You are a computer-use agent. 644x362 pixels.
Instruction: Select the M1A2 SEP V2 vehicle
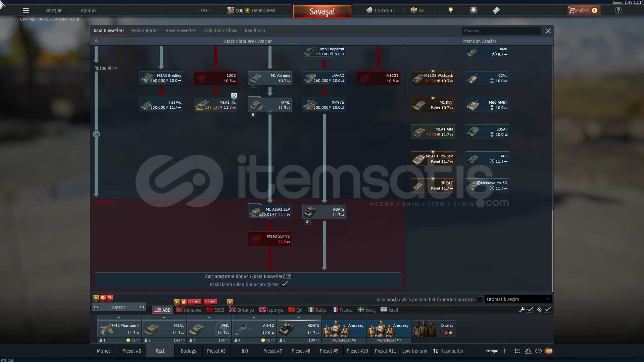click(x=270, y=239)
